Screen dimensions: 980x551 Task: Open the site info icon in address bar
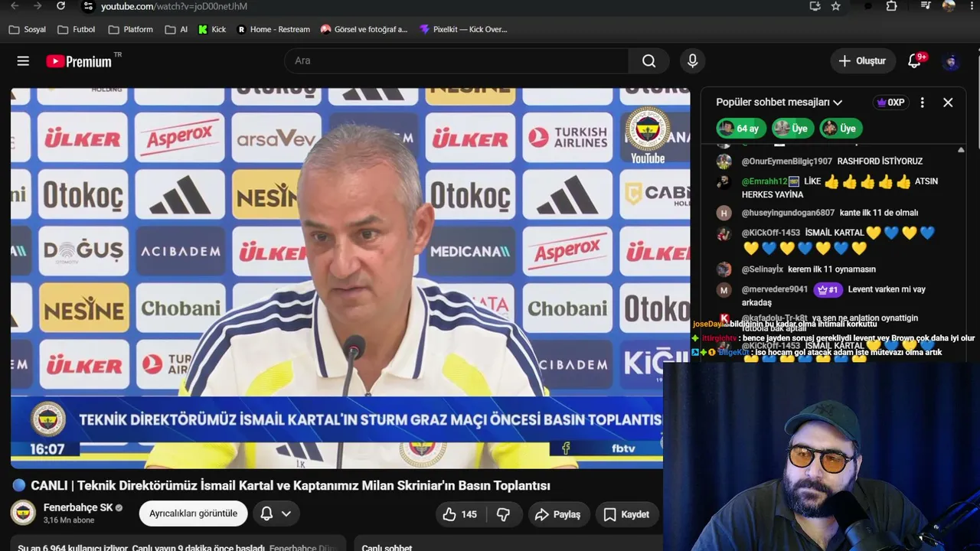click(x=87, y=6)
